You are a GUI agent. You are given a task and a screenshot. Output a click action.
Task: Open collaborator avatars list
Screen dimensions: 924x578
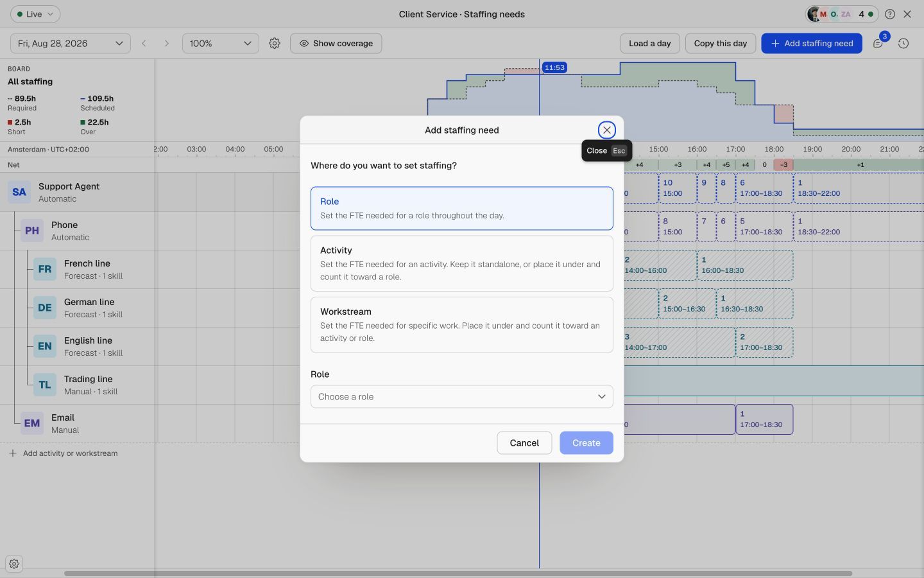pos(842,13)
